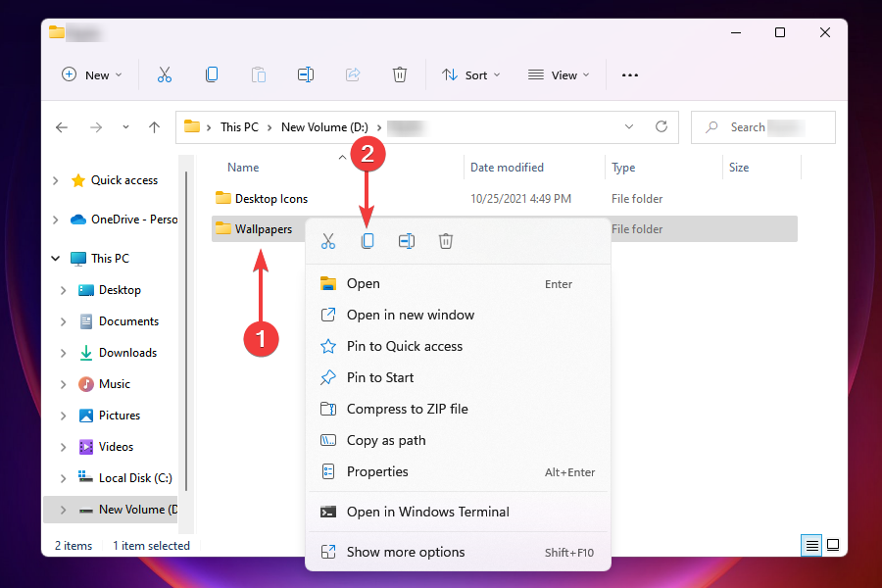Viewport: 882px width, 588px height.
Task: Choose Show more options
Action: [406, 552]
